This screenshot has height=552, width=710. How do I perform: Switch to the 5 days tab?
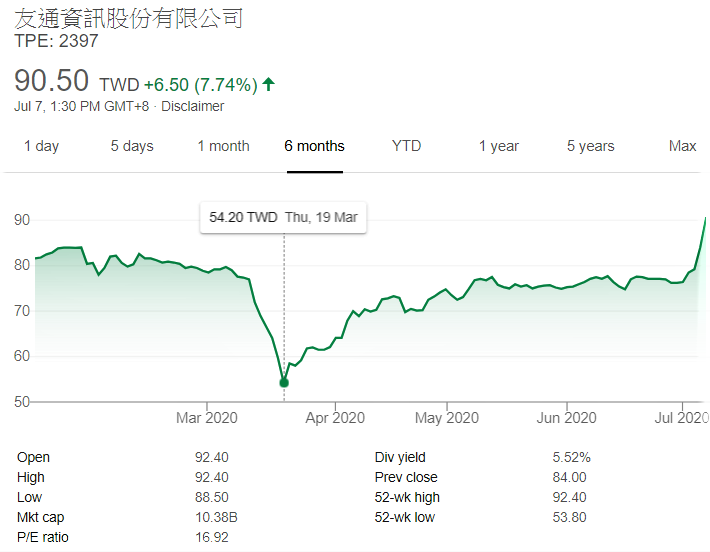click(132, 146)
